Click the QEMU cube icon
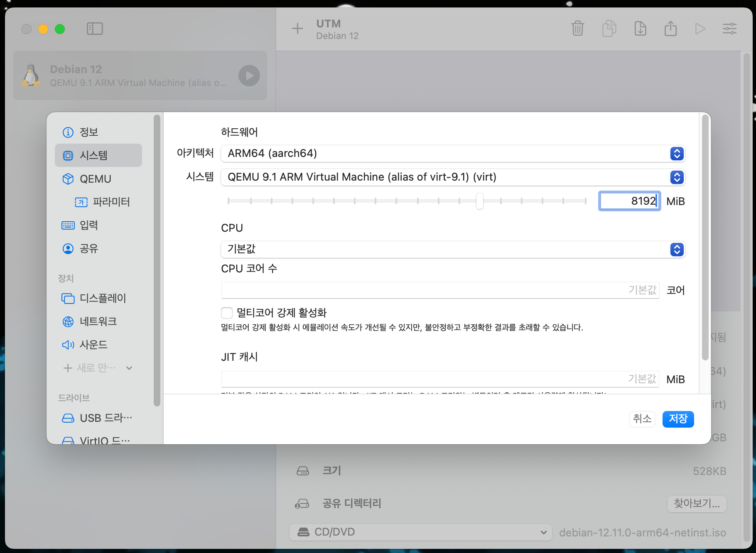Image resolution: width=756 pixels, height=553 pixels. click(x=68, y=179)
